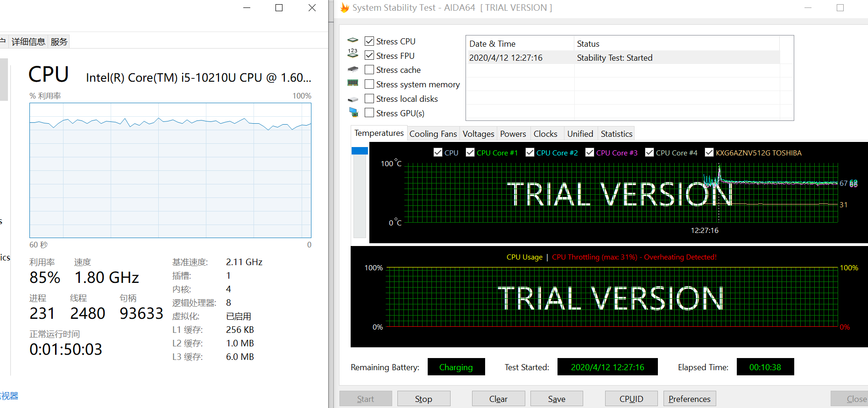Enable the Stress local disks checkbox
This screenshot has width=868, height=408.
pos(369,98)
